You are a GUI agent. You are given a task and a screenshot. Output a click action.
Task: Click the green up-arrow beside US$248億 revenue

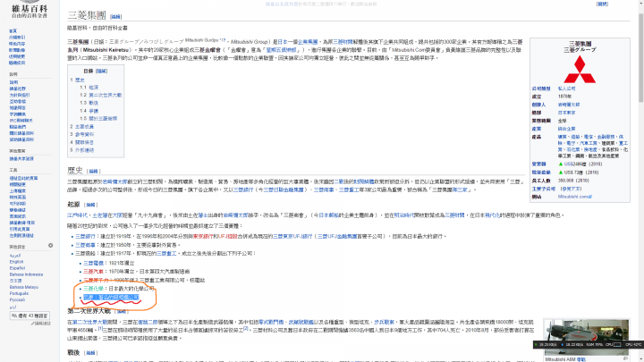click(560, 164)
